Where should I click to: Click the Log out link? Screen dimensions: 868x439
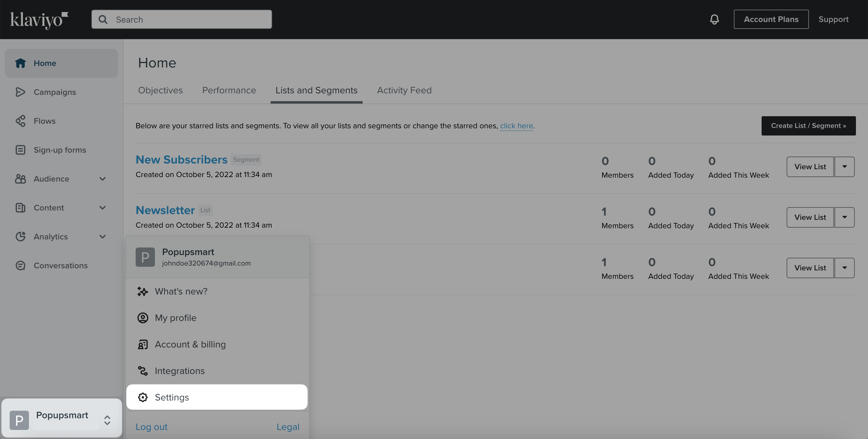click(x=151, y=427)
